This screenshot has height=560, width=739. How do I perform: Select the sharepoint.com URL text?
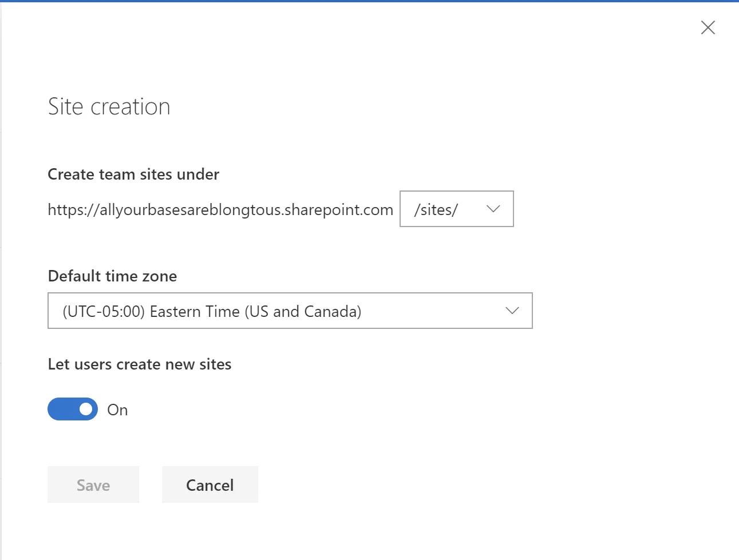(220, 209)
